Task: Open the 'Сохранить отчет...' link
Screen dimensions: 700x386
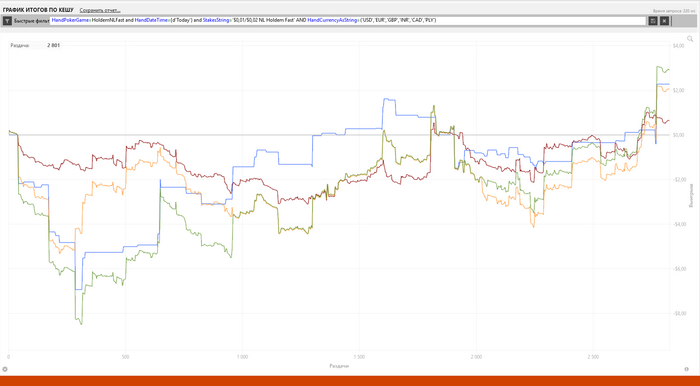Action: (x=100, y=10)
